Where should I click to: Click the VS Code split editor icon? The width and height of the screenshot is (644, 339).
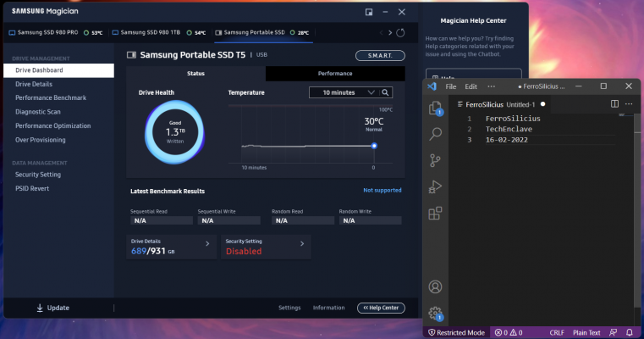pos(614,103)
